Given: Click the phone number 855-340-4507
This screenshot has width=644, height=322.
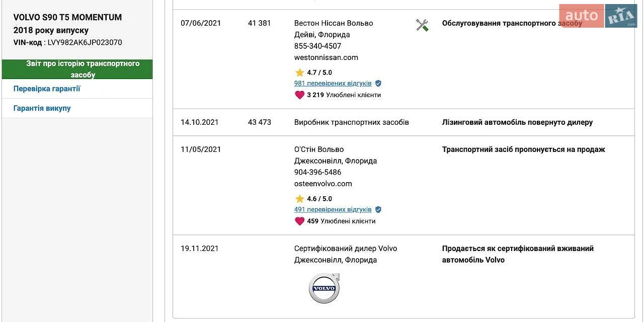Looking at the screenshot, I should [x=317, y=46].
